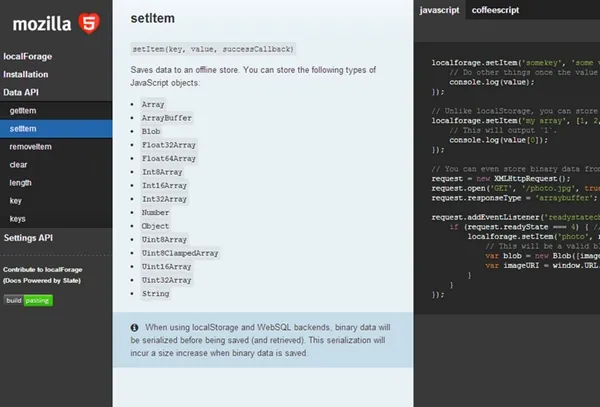The image size is (600, 407).
Task: Click the info icon in the notice box
Action: pos(135,328)
